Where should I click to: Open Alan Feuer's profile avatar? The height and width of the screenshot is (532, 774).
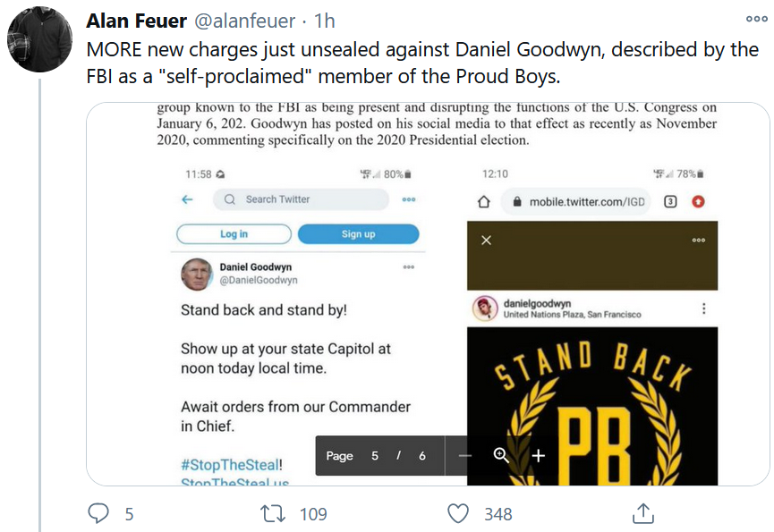pos(40,39)
